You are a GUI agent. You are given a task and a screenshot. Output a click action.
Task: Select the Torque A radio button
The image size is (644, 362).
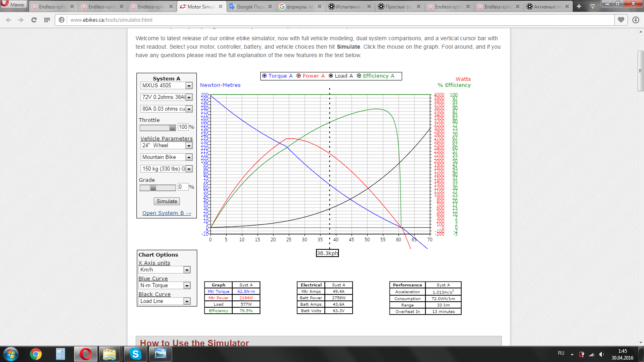pos(264,76)
